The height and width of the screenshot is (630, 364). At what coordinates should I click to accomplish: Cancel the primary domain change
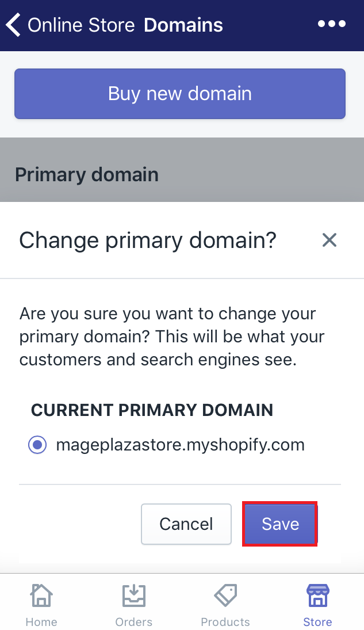pyautogui.click(x=186, y=524)
